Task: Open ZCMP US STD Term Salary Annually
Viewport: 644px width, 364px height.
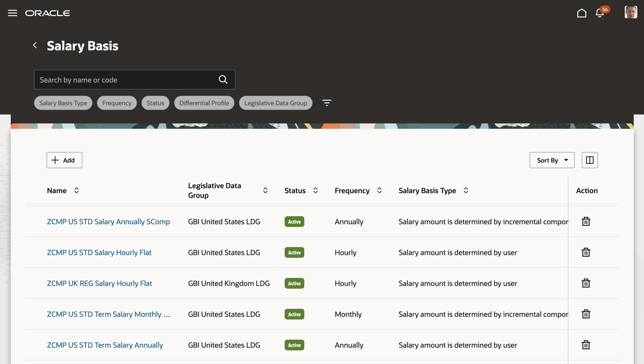Action: (105, 345)
